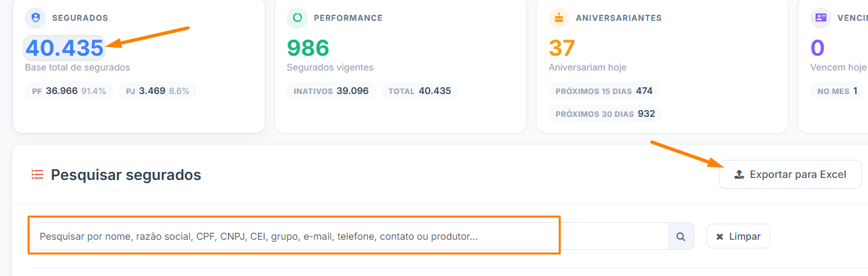
Task: Click the Performance ring icon
Action: click(x=297, y=18)
